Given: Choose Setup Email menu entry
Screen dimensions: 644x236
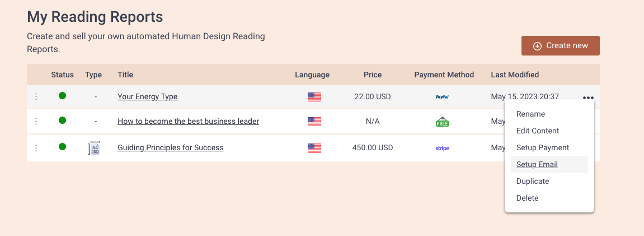Looking at the screenshot, I should click(537, 164).
